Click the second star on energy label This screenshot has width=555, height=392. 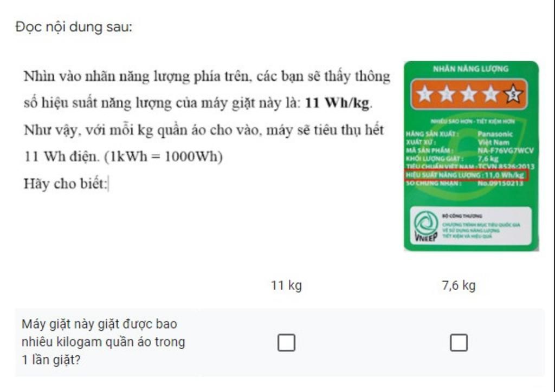click(x=447, y=94)
